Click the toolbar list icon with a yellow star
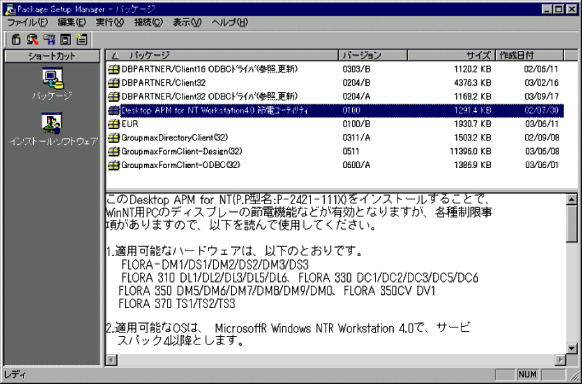This screenshot has height=384, width=582. [82, 39]
